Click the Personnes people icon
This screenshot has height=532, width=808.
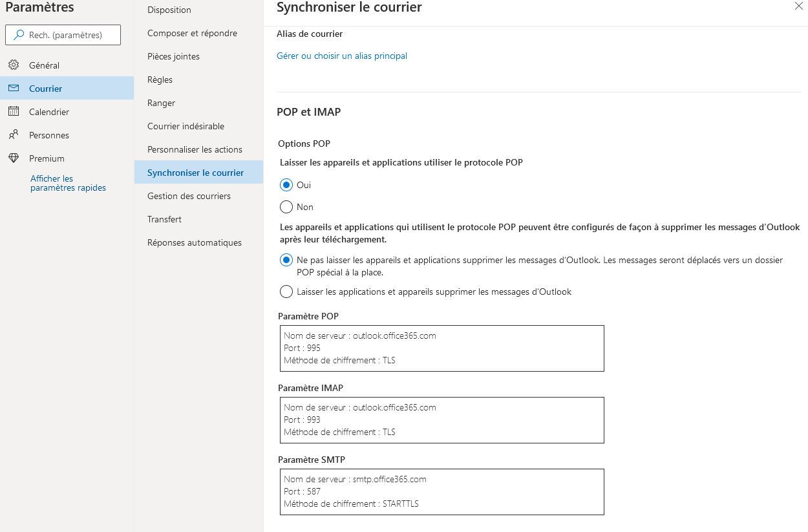tap(14, 135)
